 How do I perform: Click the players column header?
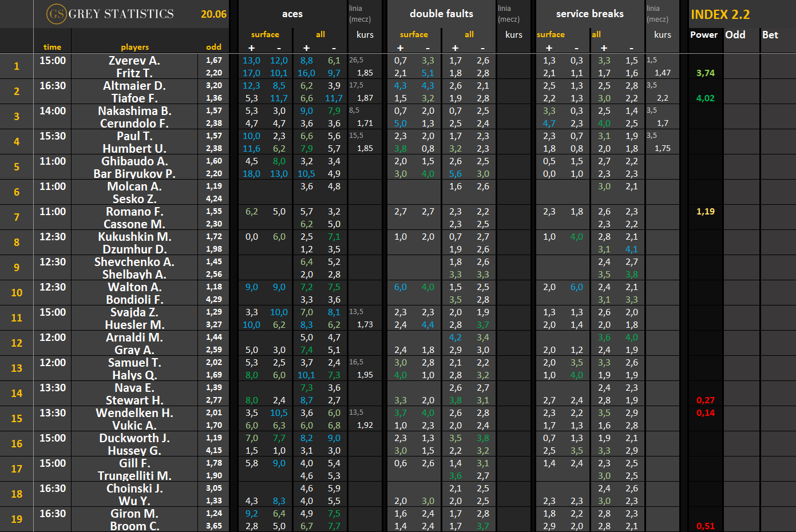[134, 47]
